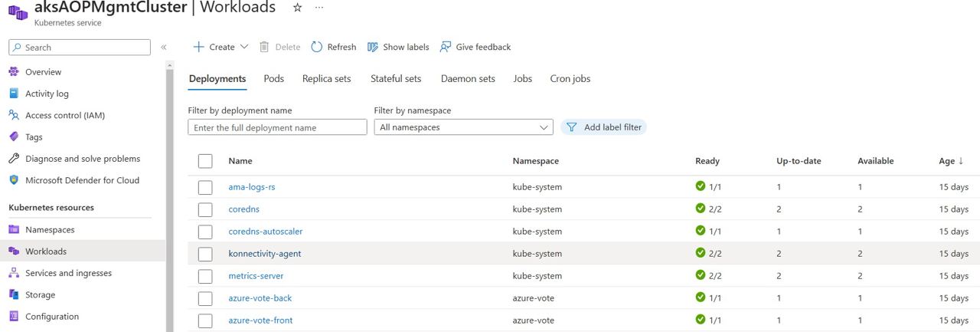The image size is (980, 332).
Task: Click the trash icon for Delete
Action: pos(264,47)
